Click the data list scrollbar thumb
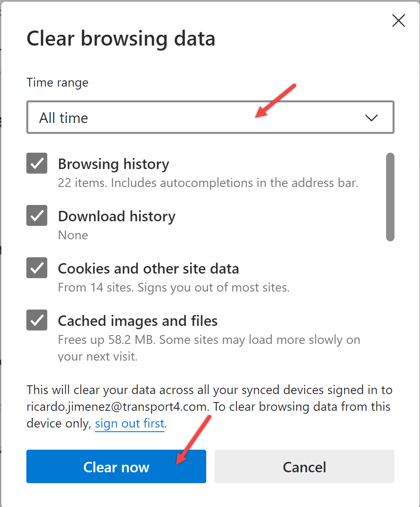420x507 pixels. (x=390, y=197)
